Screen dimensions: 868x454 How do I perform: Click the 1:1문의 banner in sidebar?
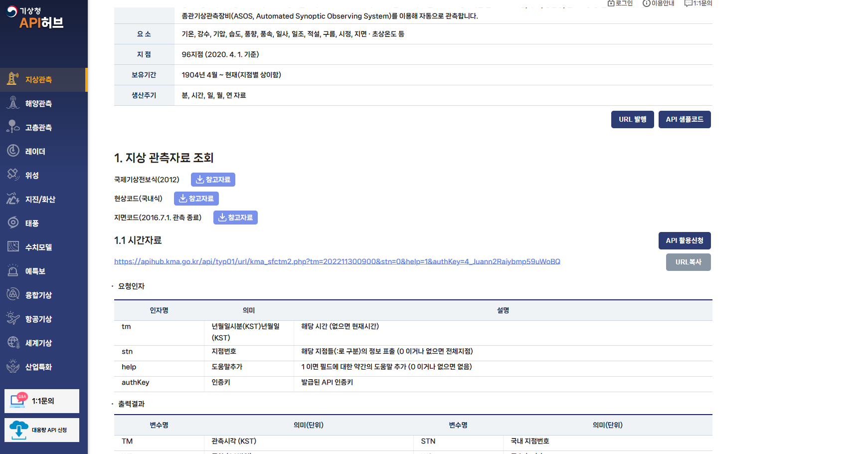pos(42,401)
